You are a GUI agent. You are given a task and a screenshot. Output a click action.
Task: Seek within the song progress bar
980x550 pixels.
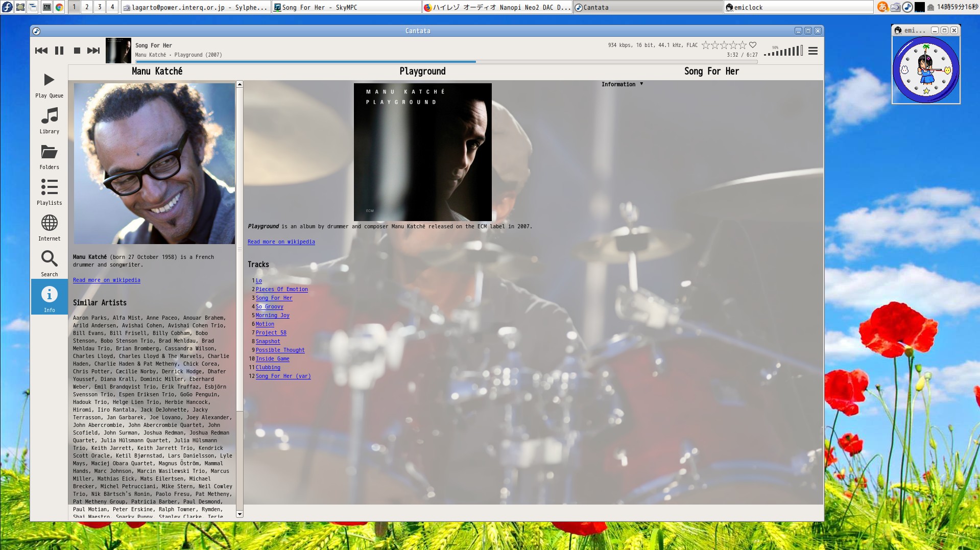[x=446, y=62]
